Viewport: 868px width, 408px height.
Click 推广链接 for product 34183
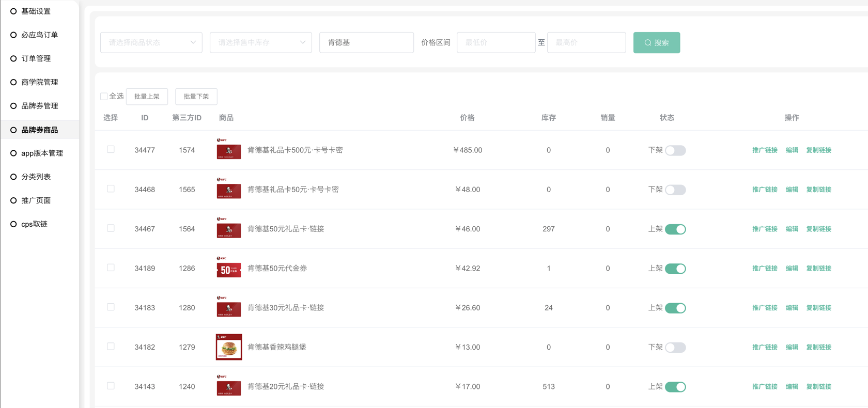tap(765, 308)
